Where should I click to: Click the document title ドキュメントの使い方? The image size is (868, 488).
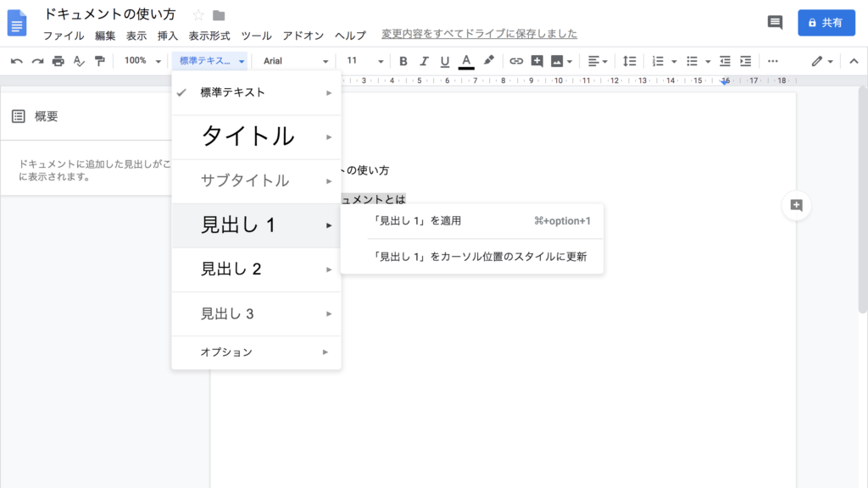[109, 14]
